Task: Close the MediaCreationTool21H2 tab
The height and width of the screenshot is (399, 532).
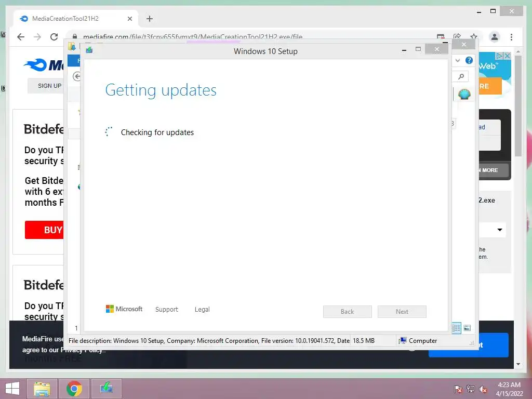Action: pyautogui.click(x=129, y=19)
